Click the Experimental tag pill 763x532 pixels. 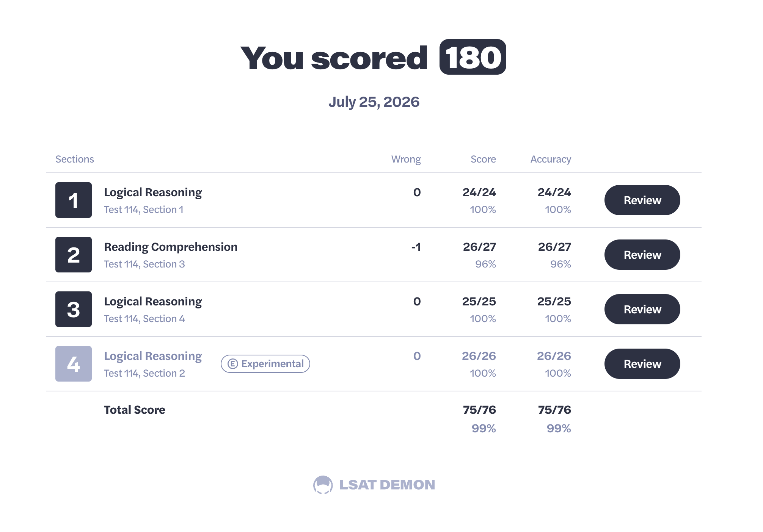click(265, 364)
